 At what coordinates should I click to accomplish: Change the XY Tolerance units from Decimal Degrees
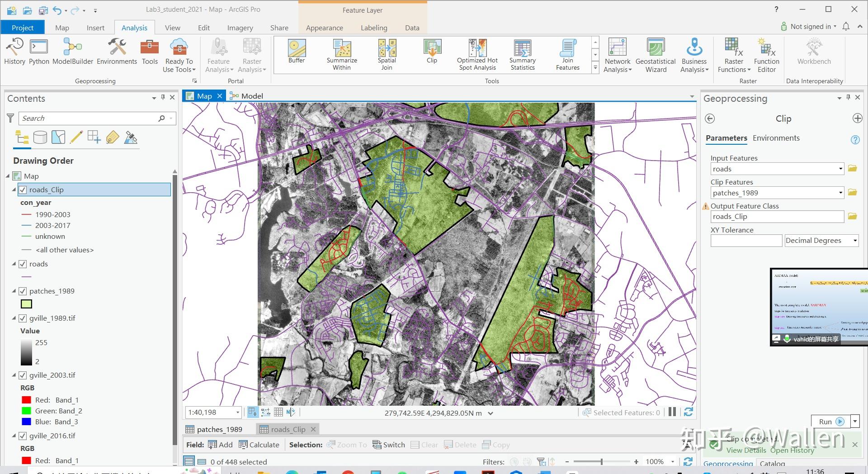click(x=855, y=240)
